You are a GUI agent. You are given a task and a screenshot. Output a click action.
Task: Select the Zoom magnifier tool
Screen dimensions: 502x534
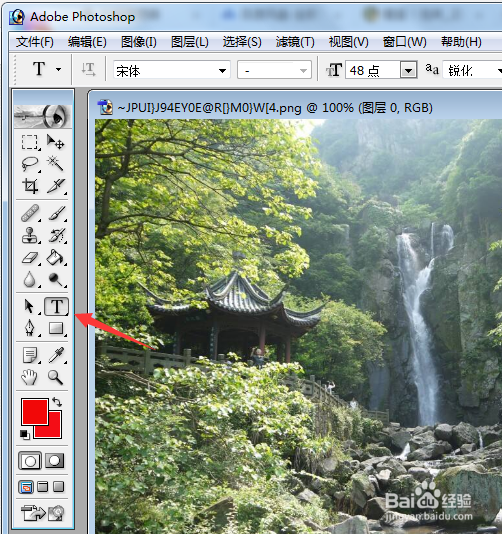pyautogui.click(x=56, y=377)
